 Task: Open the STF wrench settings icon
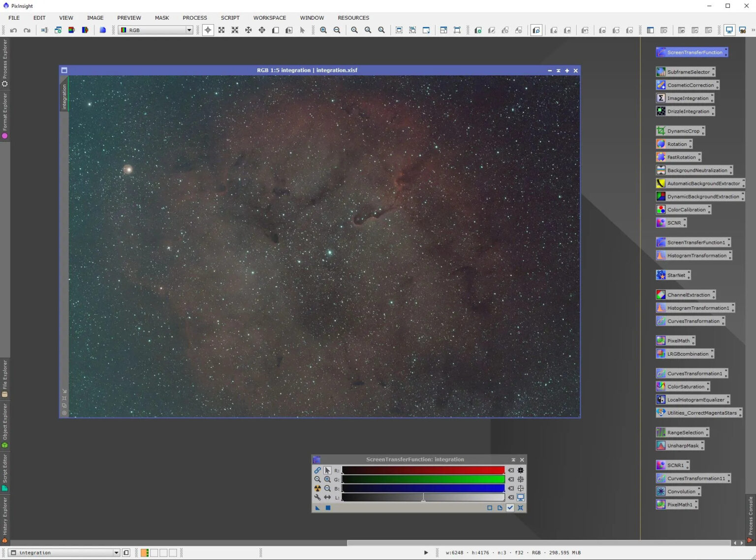[x=317, y=497]
